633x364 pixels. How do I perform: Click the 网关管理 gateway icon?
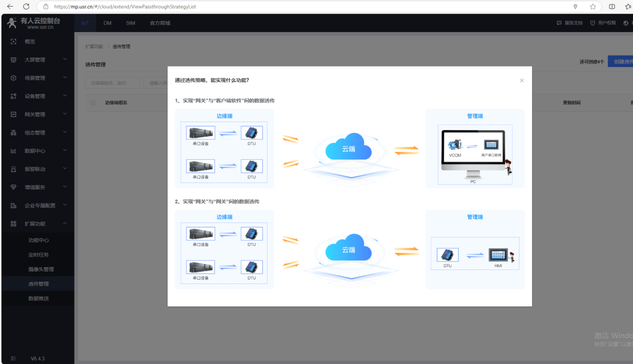coord(13,114)
